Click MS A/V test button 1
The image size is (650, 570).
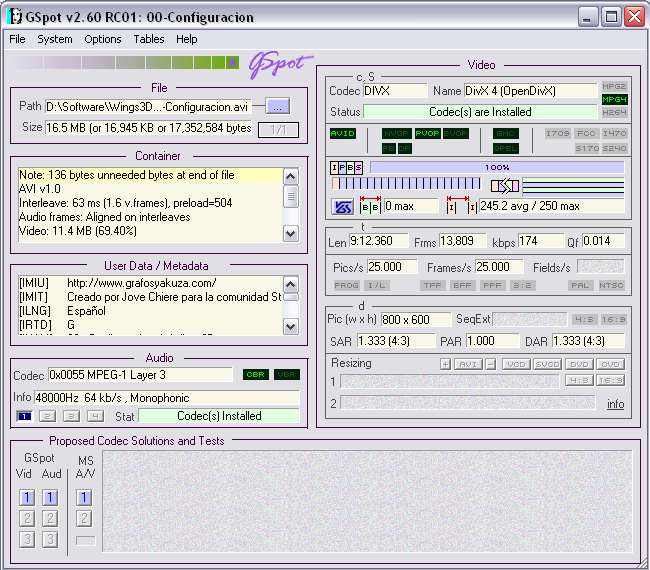coord(84,497)
